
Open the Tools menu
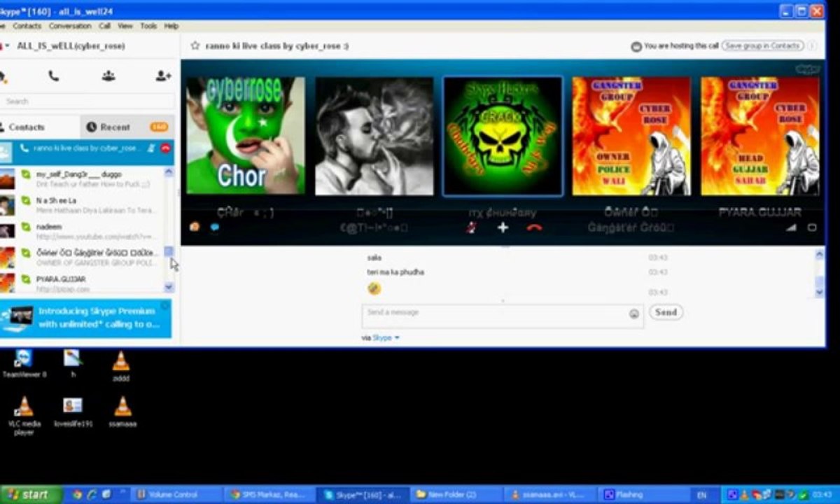(148, 26)
